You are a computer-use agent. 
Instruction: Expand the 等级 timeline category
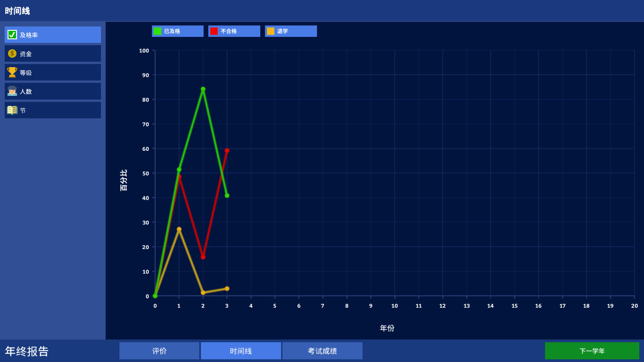coord(53,72)
